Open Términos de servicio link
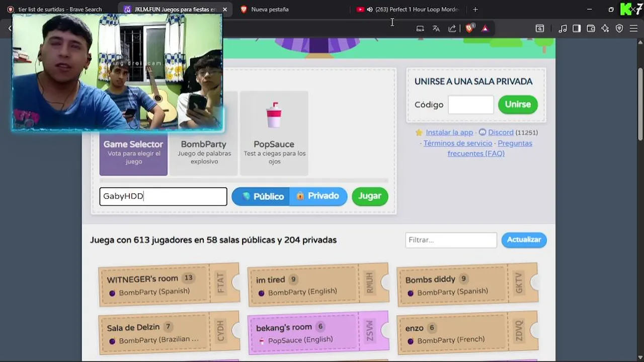Image resolution: width=644 pixels, height=362 pixels. coord(458,143)
